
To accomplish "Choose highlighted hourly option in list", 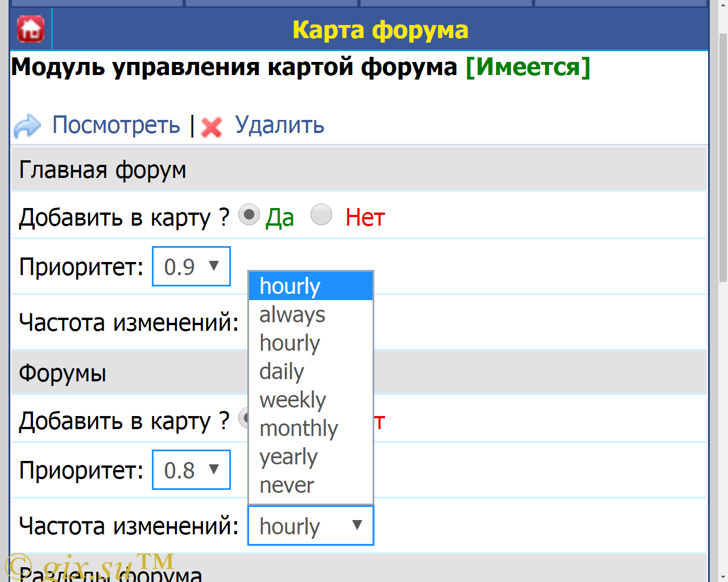I will tap(311, 286).
